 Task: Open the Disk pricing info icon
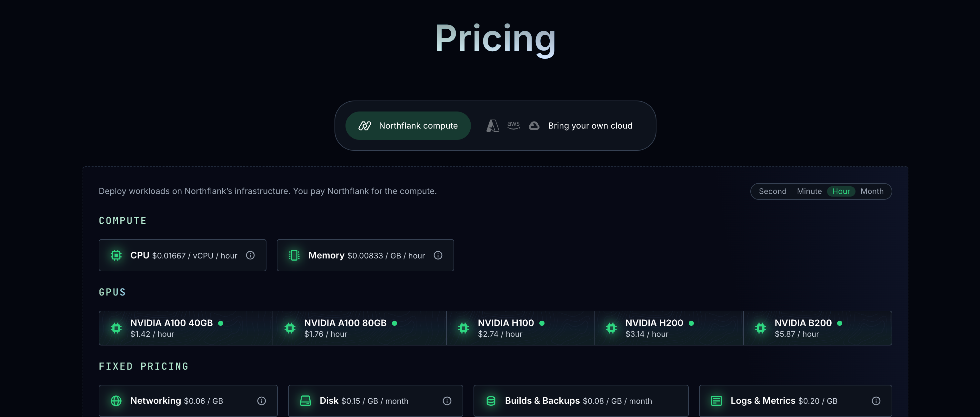point(447,401)
